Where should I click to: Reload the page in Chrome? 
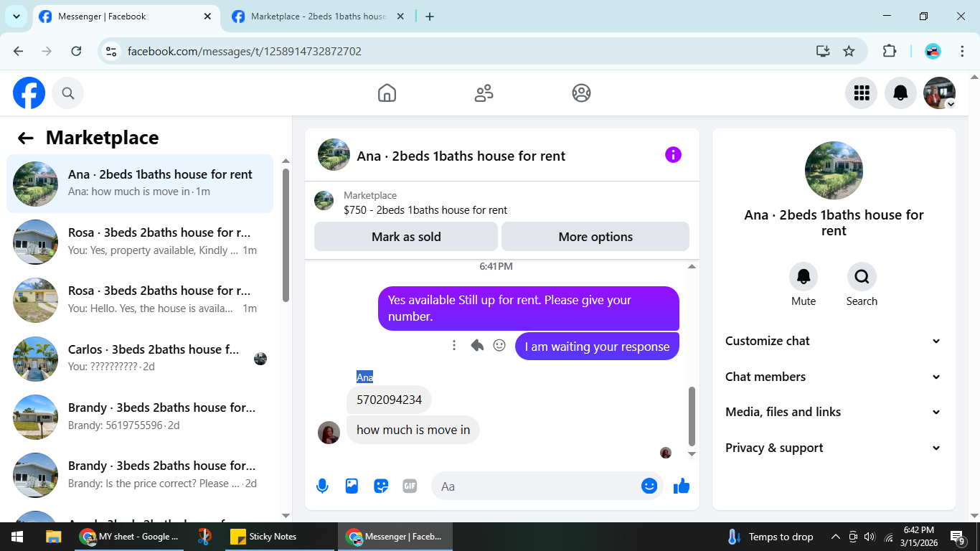point(76,51)
